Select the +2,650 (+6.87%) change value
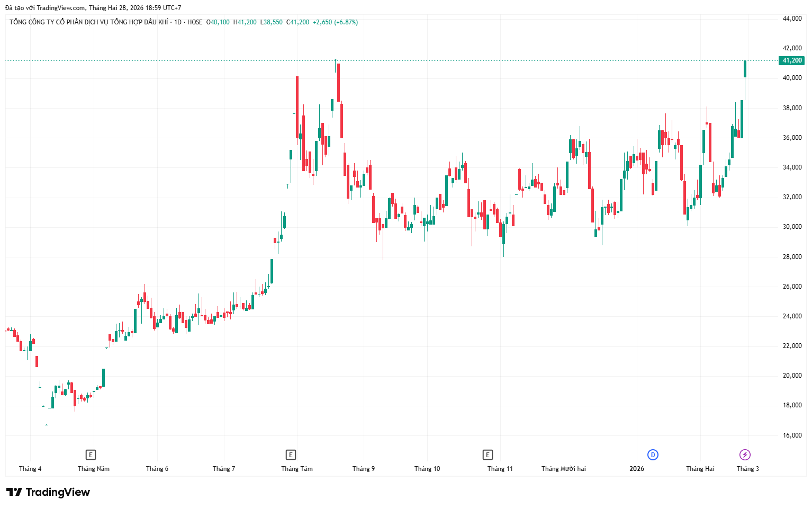 335,22
